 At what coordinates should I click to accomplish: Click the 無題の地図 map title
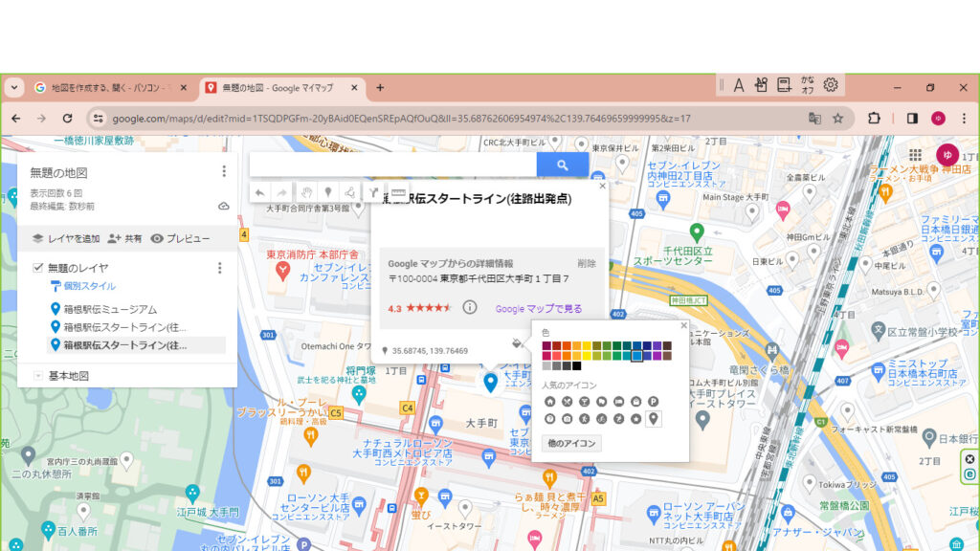click(x=58, y=172)
